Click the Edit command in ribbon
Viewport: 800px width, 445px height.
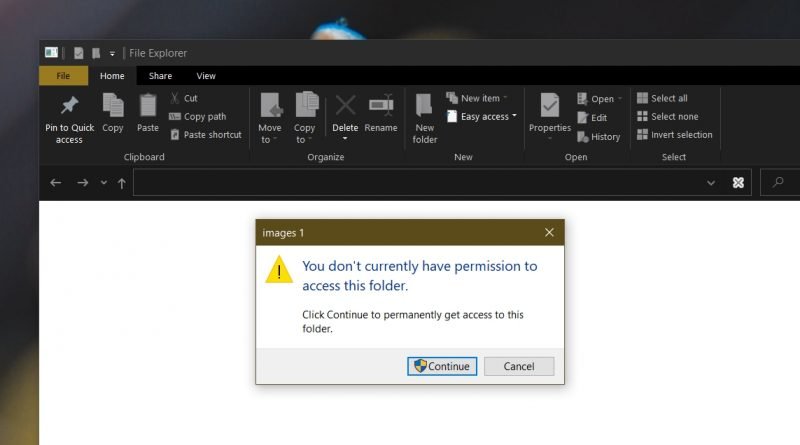[x=592, y=118]
